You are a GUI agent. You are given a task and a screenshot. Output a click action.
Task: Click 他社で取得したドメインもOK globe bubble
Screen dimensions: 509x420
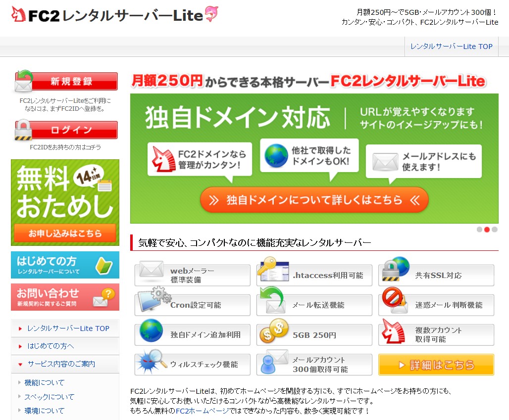tap(309, 156)
